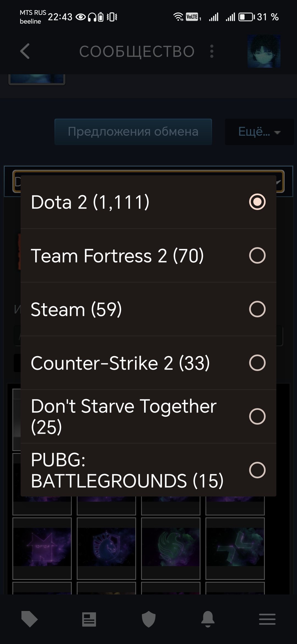Tap the СООБЩЕСТВО header title

click(137, 51)
